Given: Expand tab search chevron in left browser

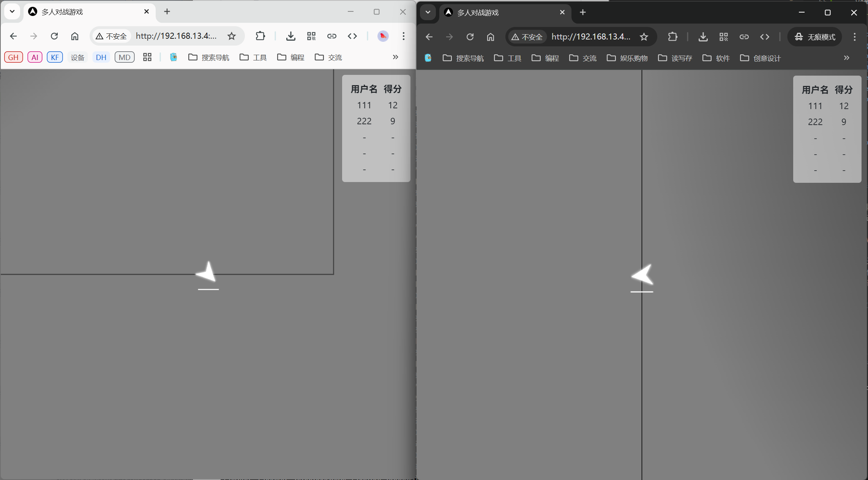Looking at the screenshot, I should click(x=12, y=11).
